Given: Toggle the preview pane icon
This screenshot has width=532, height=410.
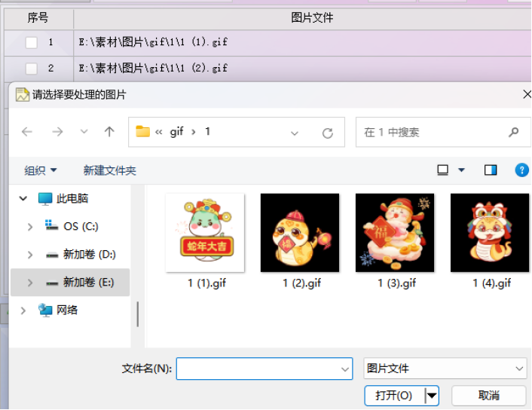Looking at the screenshot, I should [x=491, y=170].
